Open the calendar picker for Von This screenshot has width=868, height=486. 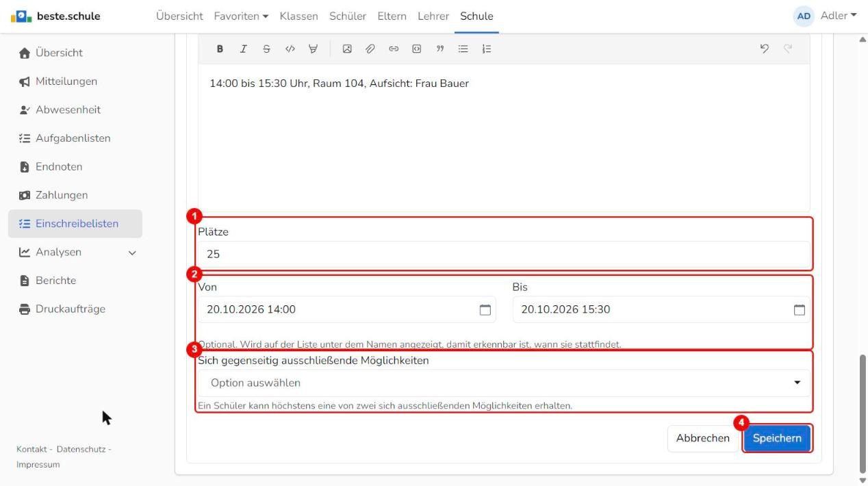(485, 309)
